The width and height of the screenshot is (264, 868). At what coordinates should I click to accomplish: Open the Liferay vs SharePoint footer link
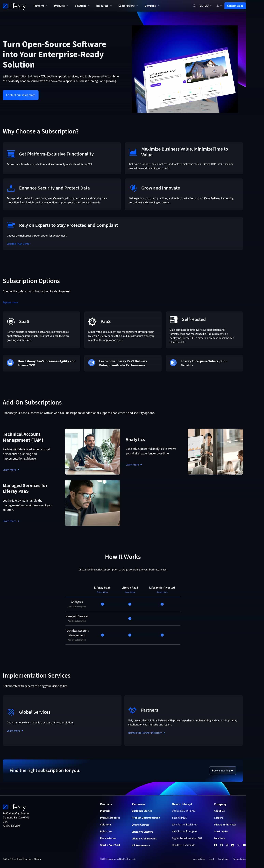pos(144,839)
